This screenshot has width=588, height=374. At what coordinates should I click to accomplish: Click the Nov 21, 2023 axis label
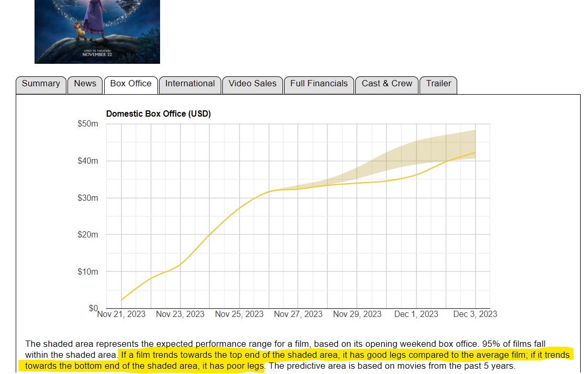click(121, 314)
